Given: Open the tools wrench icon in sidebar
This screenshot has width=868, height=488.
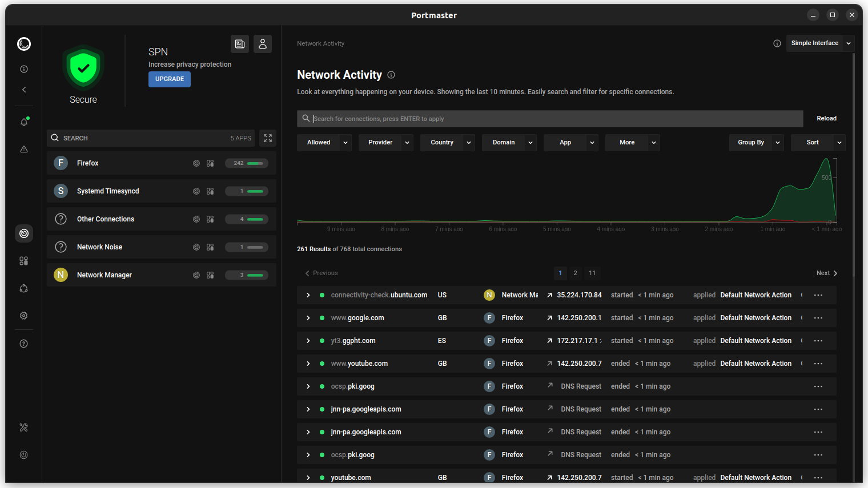Looking at the screenshot, I should coord(24,427).
